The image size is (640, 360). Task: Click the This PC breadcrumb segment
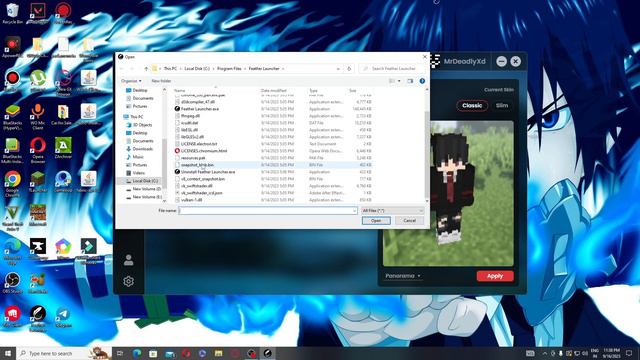(170, 69)
